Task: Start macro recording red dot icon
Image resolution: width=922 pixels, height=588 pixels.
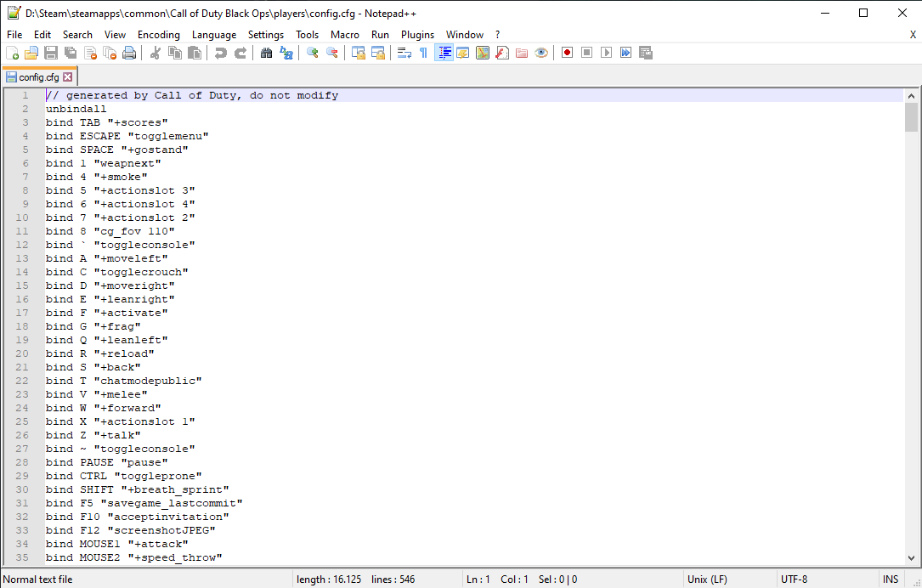Action: click(x=567, y=53)
